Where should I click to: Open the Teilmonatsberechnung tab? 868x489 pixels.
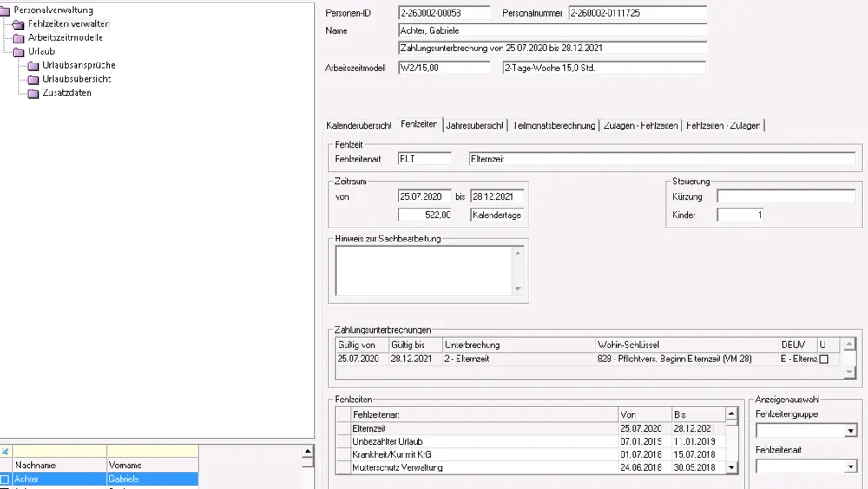pos(553,125)
